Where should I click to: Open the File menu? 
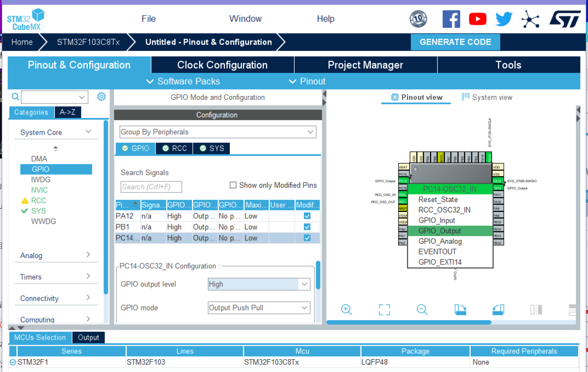point(148,19)
